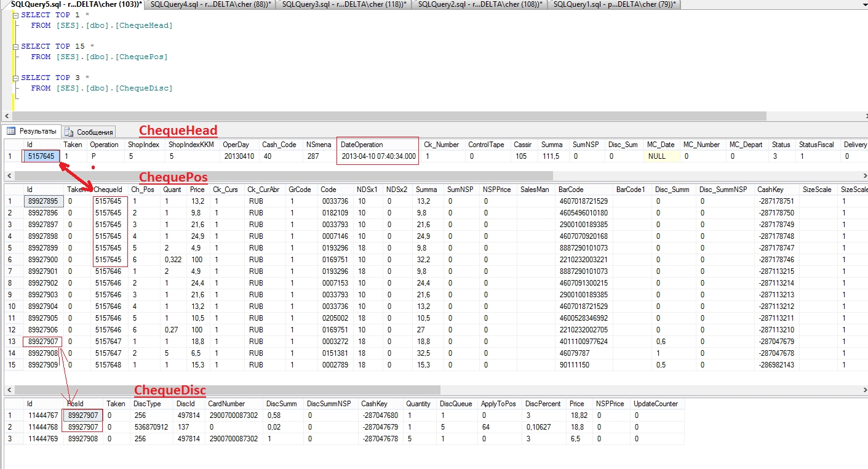Collapse the SELECT TOP 15 query block
The height and width of the screenshot is (469, 868).
point(15,46)
